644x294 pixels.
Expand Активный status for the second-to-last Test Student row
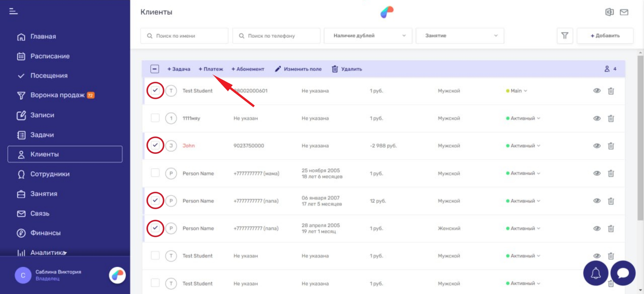[x=523, y=256]
